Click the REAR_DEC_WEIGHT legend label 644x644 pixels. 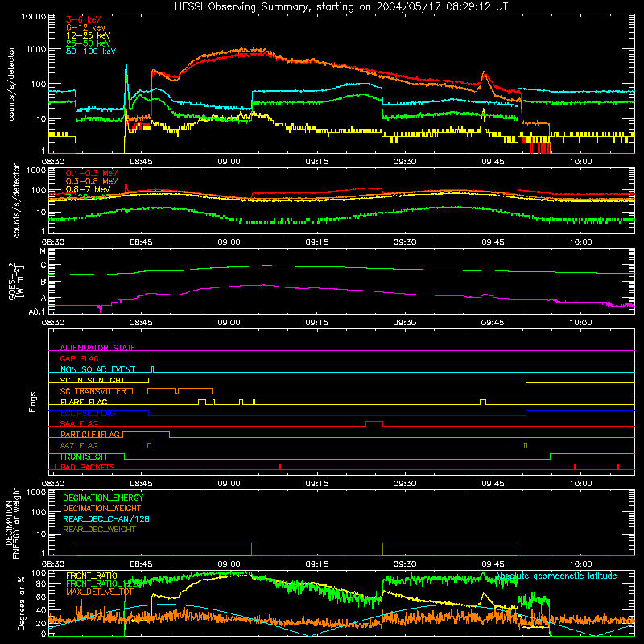(x=99, y=530)
